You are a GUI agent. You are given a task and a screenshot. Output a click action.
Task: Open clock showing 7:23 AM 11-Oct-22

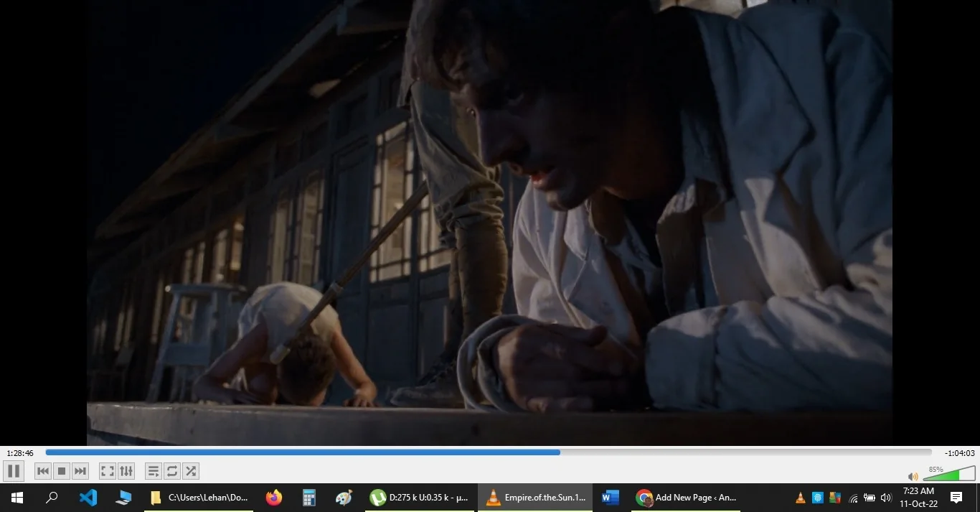919,498
